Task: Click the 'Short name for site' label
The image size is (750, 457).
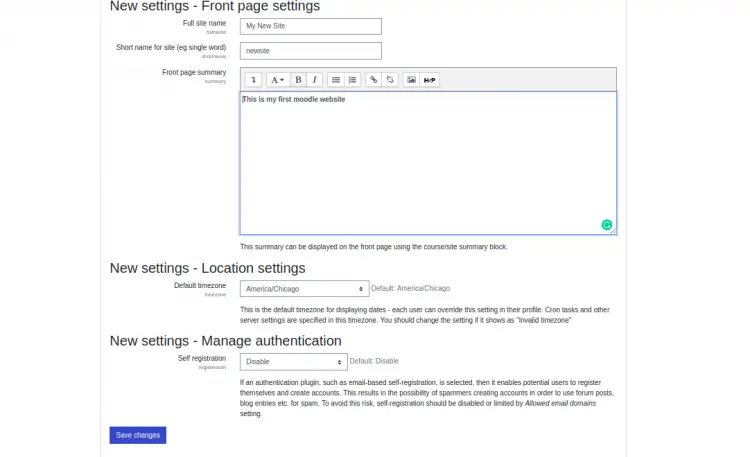Action: tap(171, 47)
